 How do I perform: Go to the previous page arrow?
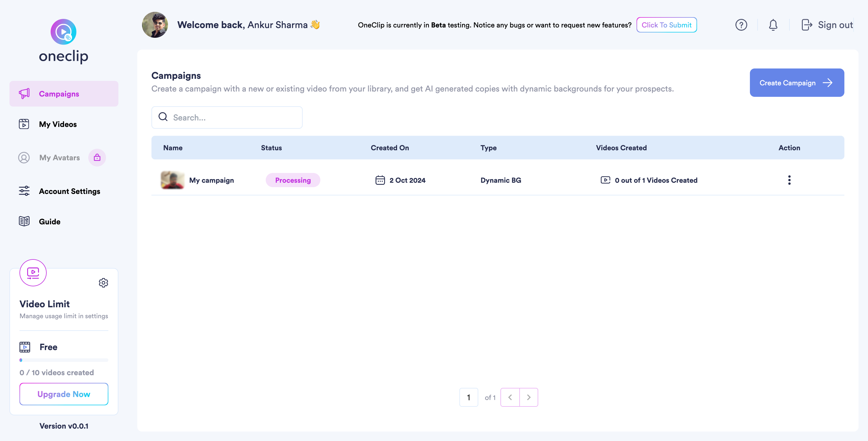coord(510,397)
